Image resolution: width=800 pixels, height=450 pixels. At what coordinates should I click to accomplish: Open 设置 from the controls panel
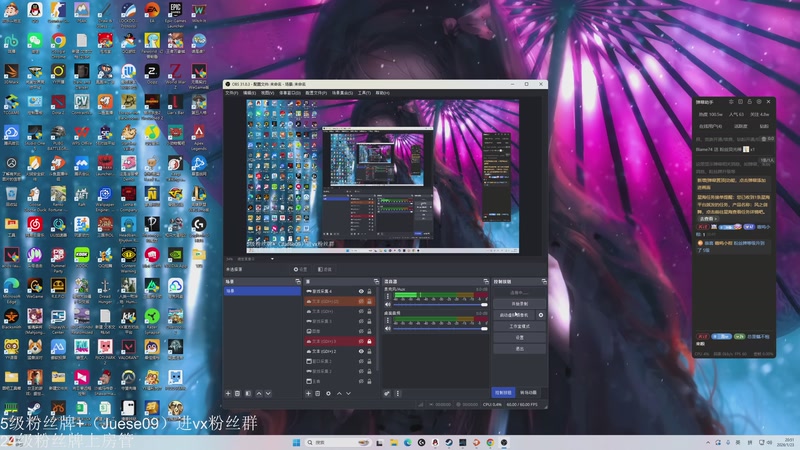point(519,338)
